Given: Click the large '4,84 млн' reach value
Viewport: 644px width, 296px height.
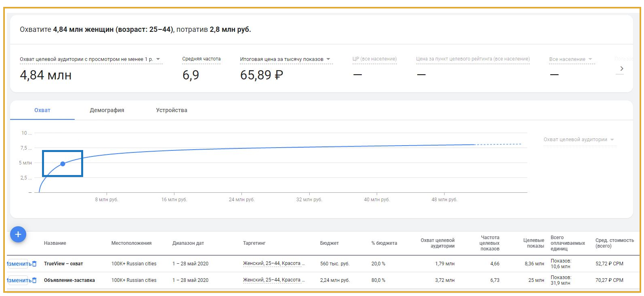Looking at the screenshot, I should click(46, 75).
